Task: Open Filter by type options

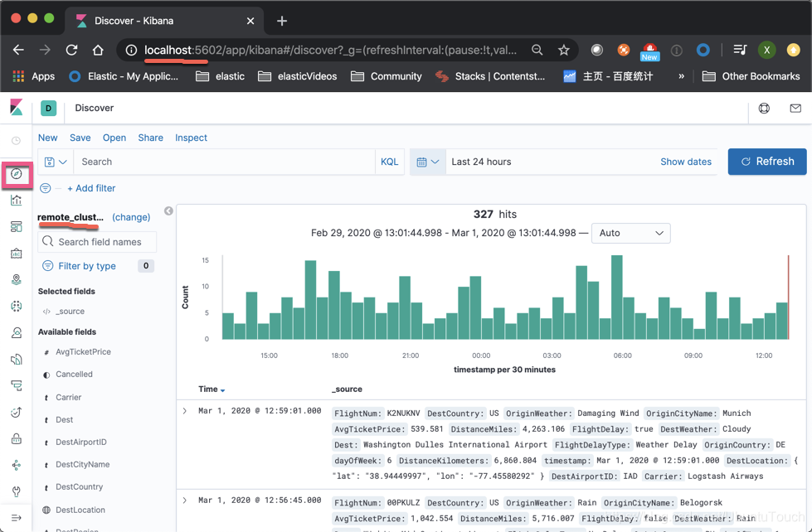Action: click(86, 266)
